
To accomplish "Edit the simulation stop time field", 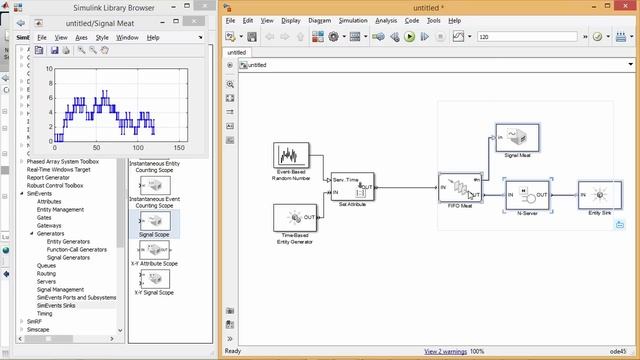I will (527, 37).
